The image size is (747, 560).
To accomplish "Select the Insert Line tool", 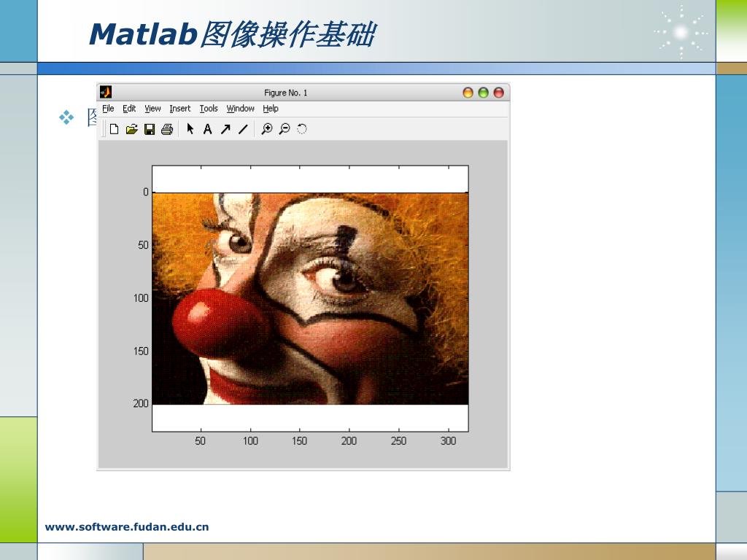I will pyautogui.click(x=243, y=129).
